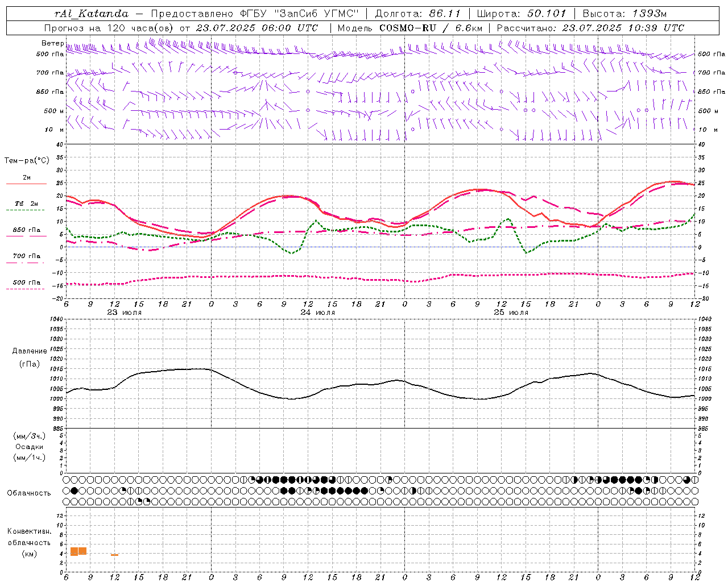The image size is (728, 582).
Task: Click the station name rAl_Katanda
Action: pyautogui.click(x=92, y=14)
